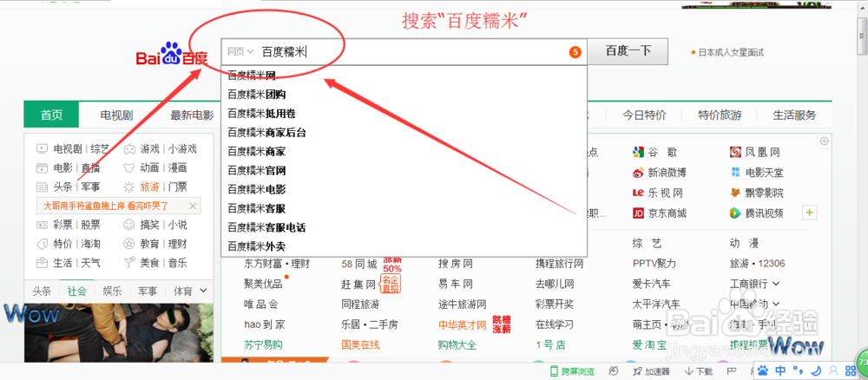
Task: Open the 东方财富·理财 link
Action: point(277,264)
